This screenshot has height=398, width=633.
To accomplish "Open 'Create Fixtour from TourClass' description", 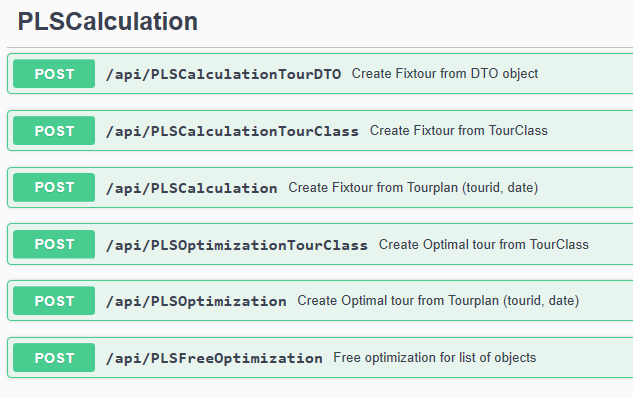I will click(459, 130).
